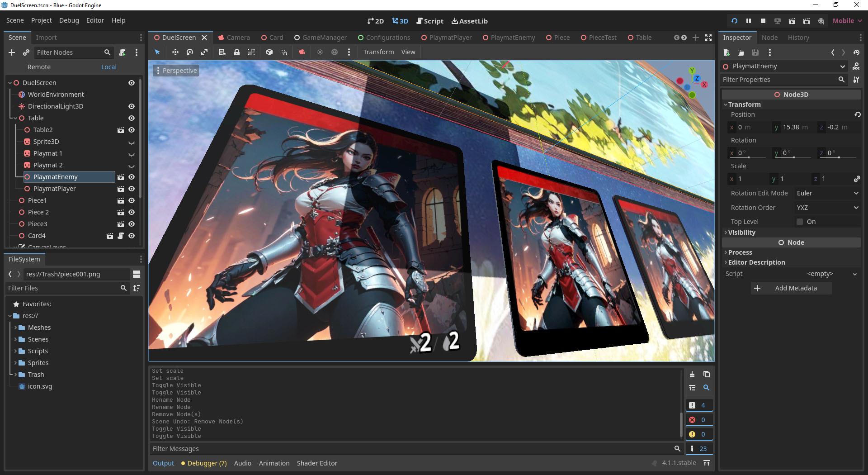Screen dimensions: 868x475
Task: Lock the selected node with padlock icon
Action: coord(236,52)
